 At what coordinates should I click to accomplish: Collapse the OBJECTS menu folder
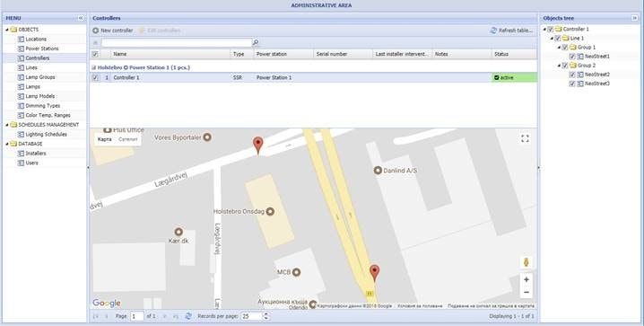pos(6,30)
